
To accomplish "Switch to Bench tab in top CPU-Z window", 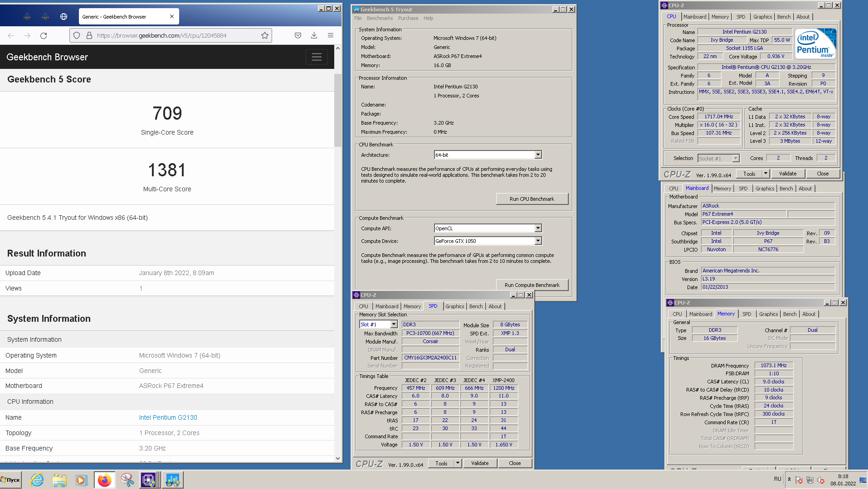I will coord(784,17).
